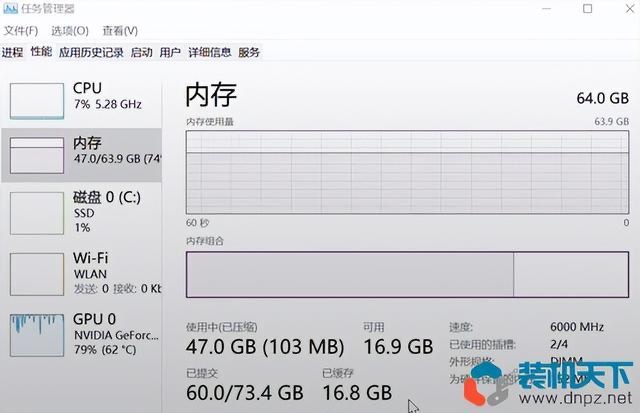
Task: Click the 内存组合 memory composition bar
Action: 407,274
